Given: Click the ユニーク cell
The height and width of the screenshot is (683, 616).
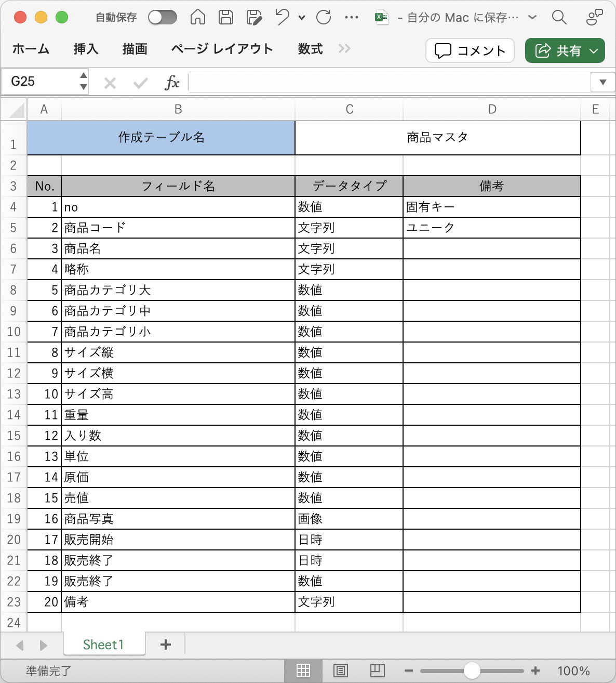Looking at the screenshot, I should [492, 228].
